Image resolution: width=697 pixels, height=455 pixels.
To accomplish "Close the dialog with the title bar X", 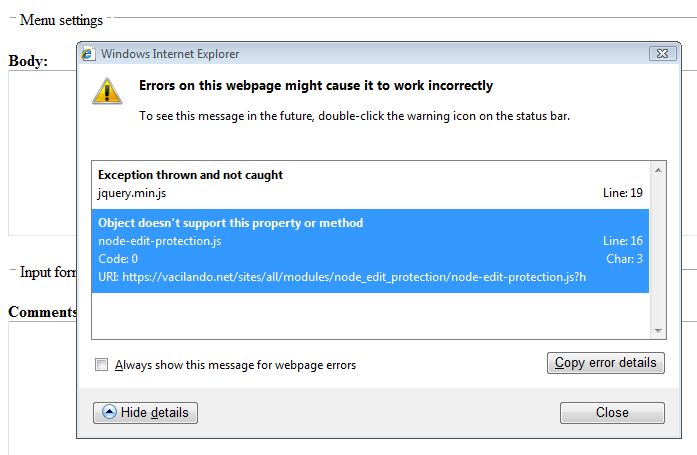I will pos(663,53).
